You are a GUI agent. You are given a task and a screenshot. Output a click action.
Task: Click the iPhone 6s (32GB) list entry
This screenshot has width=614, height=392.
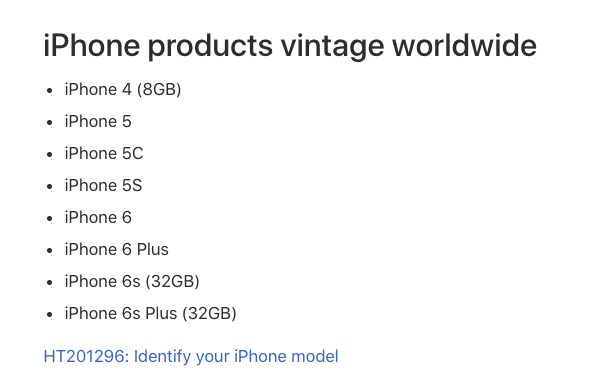pyautogui.click(x=132, y=282)
